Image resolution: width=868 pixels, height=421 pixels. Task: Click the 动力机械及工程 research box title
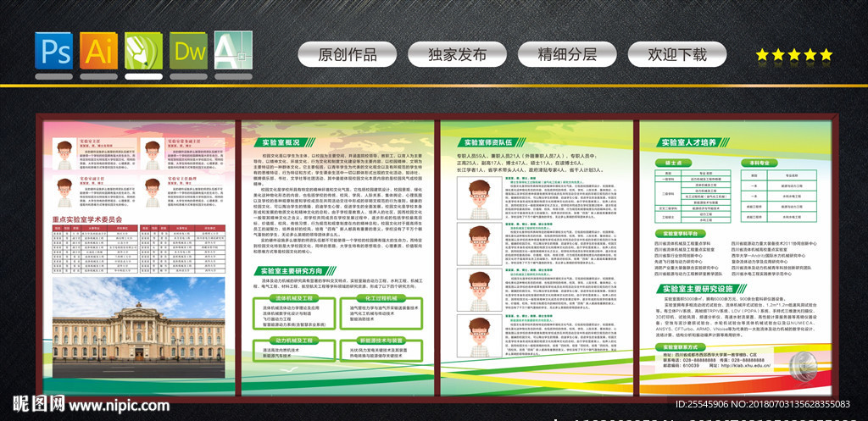(294, 341)
